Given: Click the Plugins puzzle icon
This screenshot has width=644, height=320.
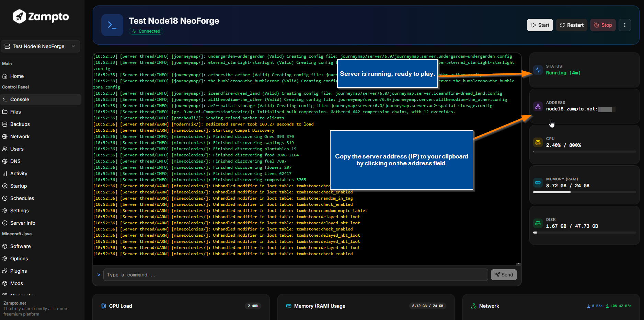Looking at the screenshot, I should [5, 271].
